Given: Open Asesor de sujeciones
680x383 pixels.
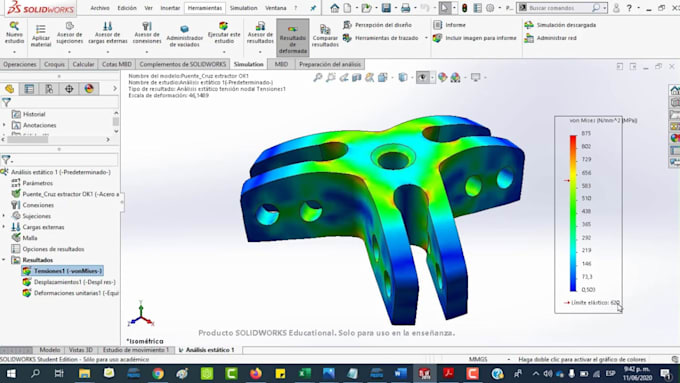Looking at the screenshot, I should 69,33.
